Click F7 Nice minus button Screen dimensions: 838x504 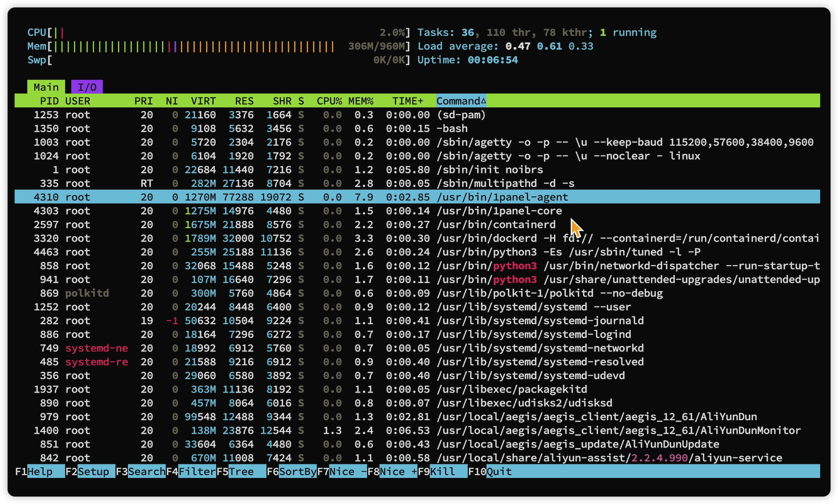coord(348,471)
